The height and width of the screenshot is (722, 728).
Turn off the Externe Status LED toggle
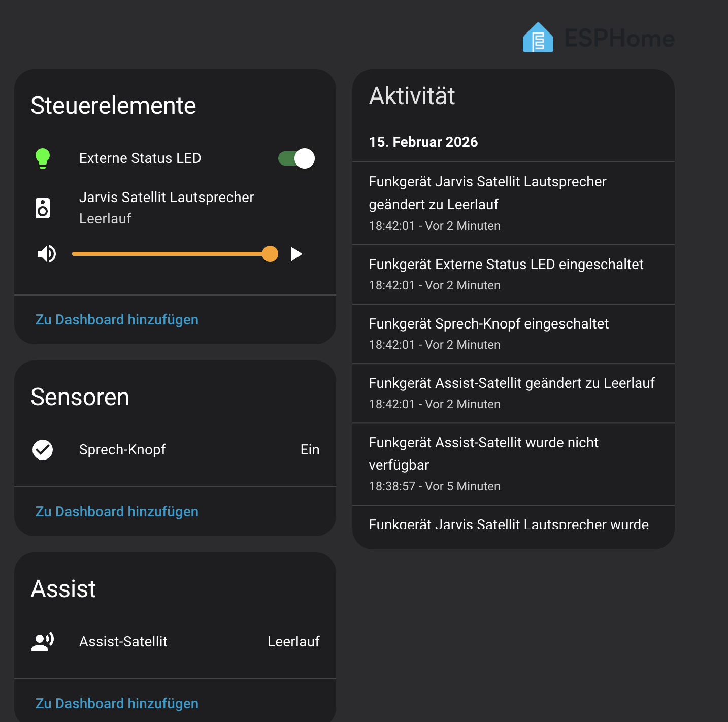point(296,158)
